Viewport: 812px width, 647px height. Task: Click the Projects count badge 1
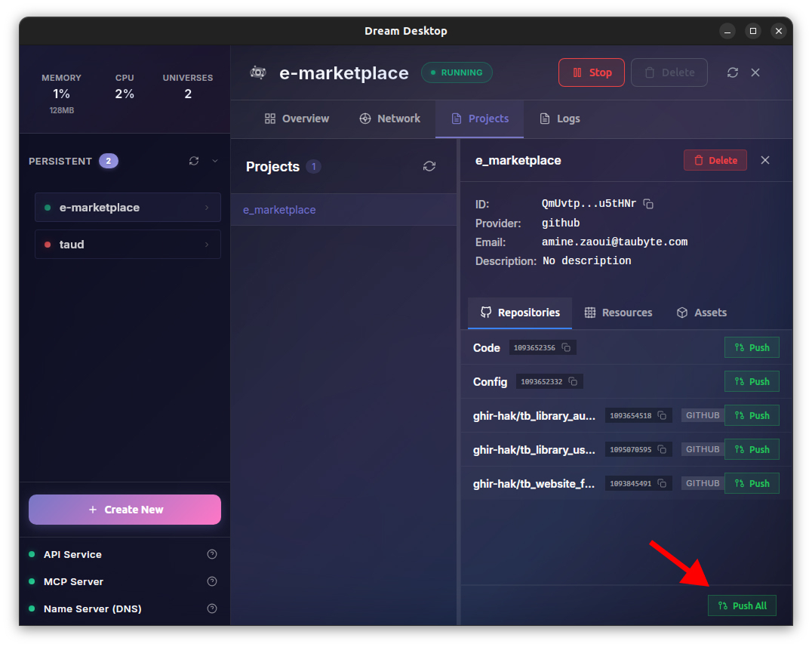tap(313, 167)
